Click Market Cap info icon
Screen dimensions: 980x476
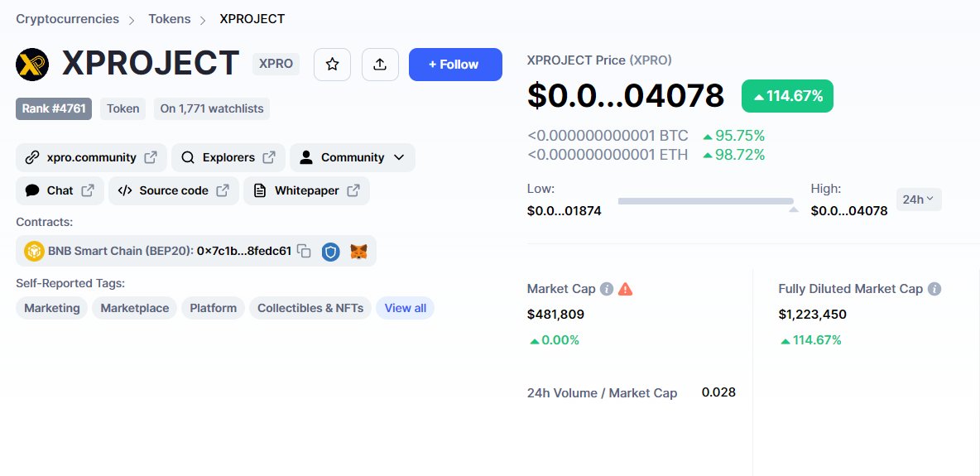pos(606,289)
